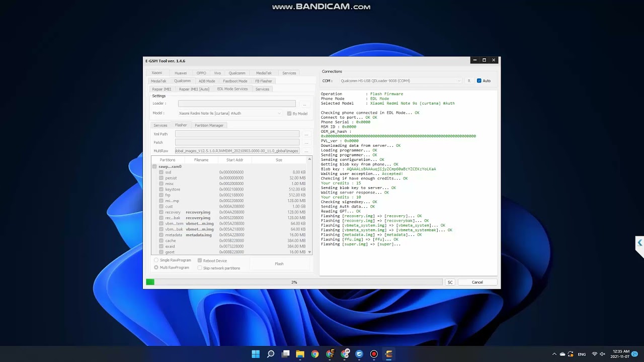644x362 pixels.
Task: Click the Size column header
Action: 279,160
